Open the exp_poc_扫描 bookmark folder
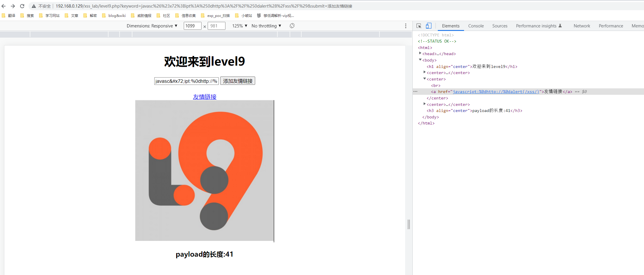The image size is (644, 275). (x=215, y=15)
